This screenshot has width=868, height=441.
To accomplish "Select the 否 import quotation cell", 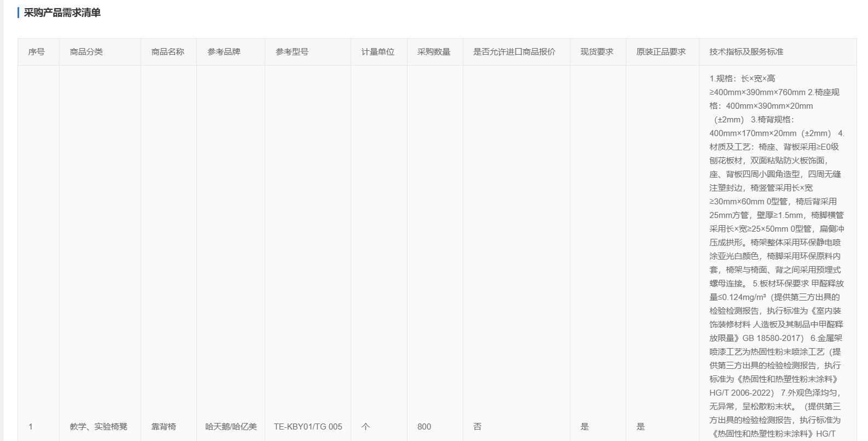I will (477, 427).
